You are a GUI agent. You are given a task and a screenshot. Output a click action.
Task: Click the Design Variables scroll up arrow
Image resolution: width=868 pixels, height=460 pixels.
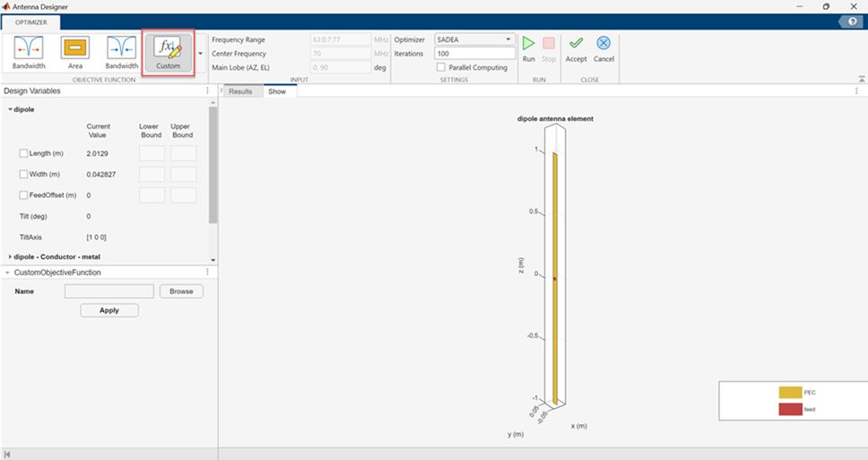tap(213, 103)
